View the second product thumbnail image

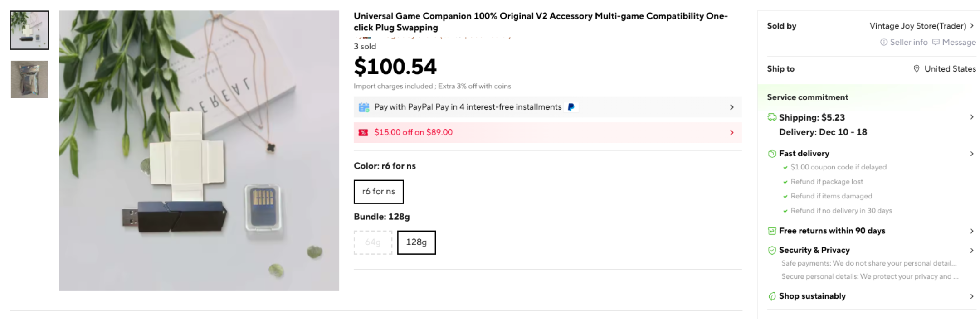click(29, 79)
